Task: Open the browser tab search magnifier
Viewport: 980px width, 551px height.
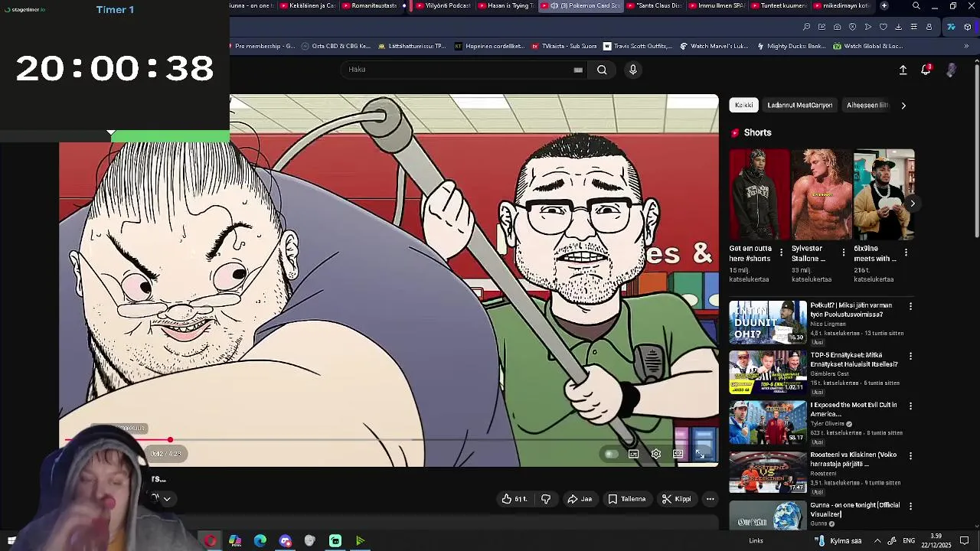Action: [916, 6]
